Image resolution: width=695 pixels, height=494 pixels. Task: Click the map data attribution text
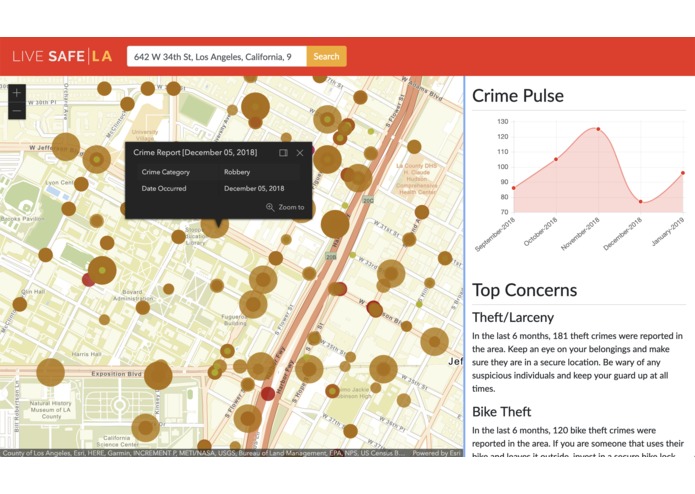pos(203,453)
